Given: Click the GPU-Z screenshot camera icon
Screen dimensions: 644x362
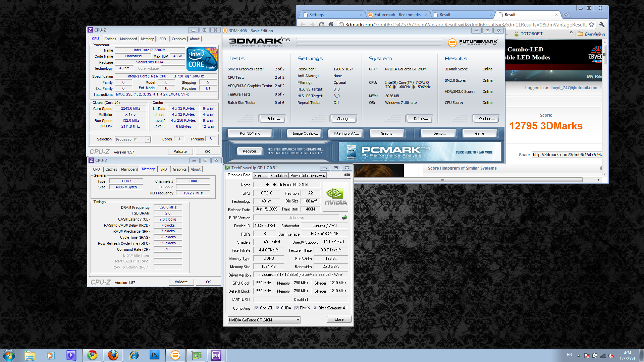Looking at the screenshot, I should point(347,175).
